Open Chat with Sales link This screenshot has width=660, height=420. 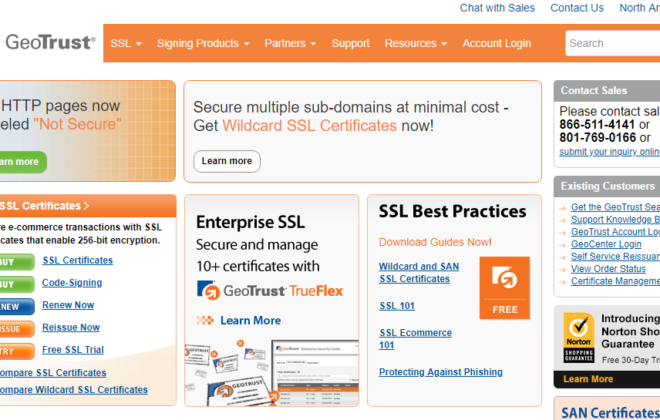coord(497,8)
